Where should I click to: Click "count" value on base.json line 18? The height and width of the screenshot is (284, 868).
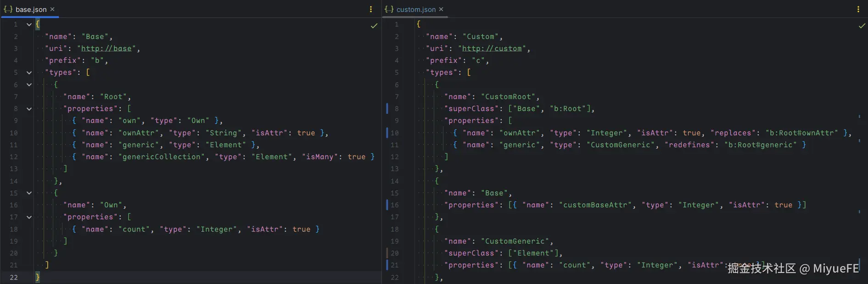click(x=134, y=229)
